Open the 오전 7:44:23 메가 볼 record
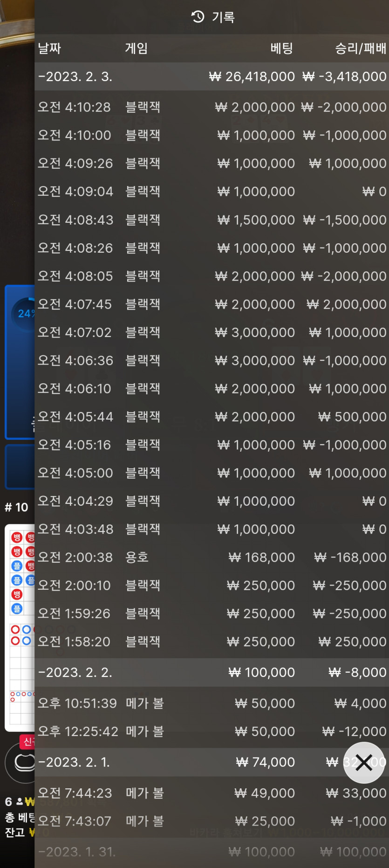Viewport: 389px width, 868px height. pos(212,793)
